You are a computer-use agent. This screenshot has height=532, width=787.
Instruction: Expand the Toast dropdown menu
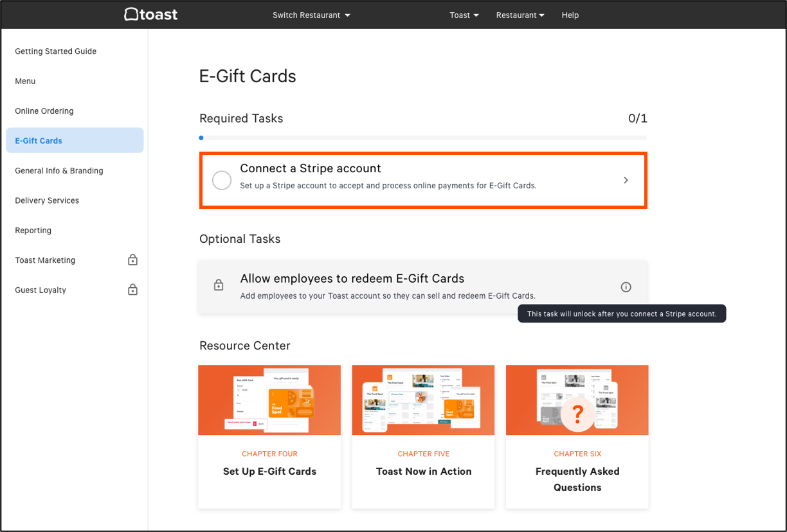click(x=464, y=15)
